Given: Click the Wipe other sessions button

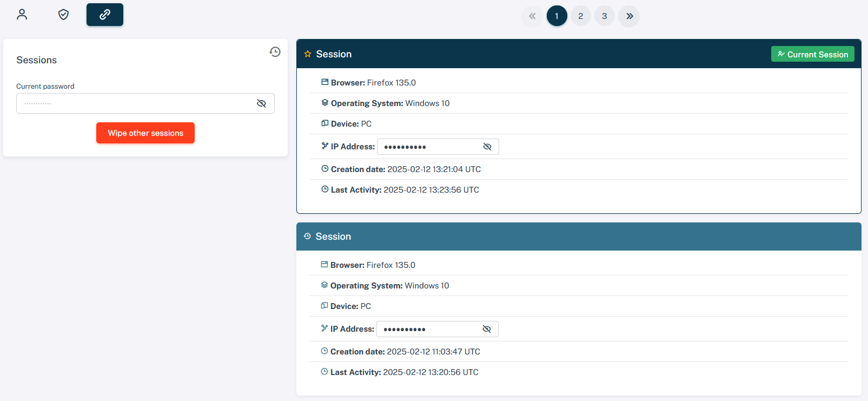Looking at the screenshot, I should (x=145, y=133).
